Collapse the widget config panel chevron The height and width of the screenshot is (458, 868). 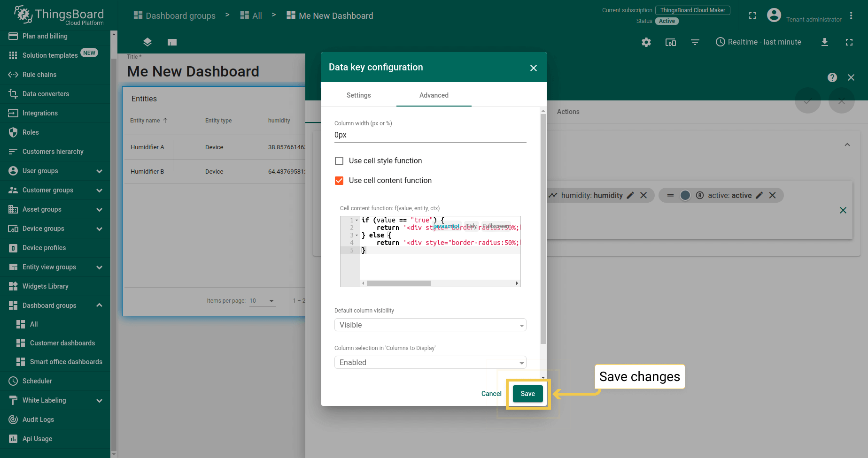[847, 145]
